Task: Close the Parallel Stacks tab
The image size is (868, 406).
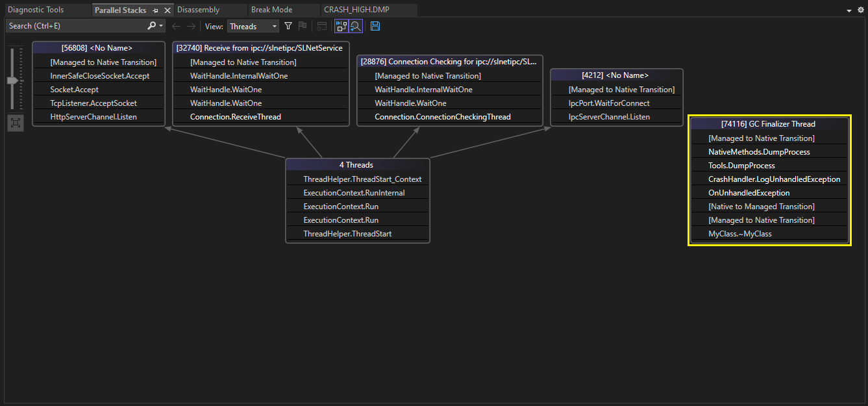Action: (x=167, y=10)
